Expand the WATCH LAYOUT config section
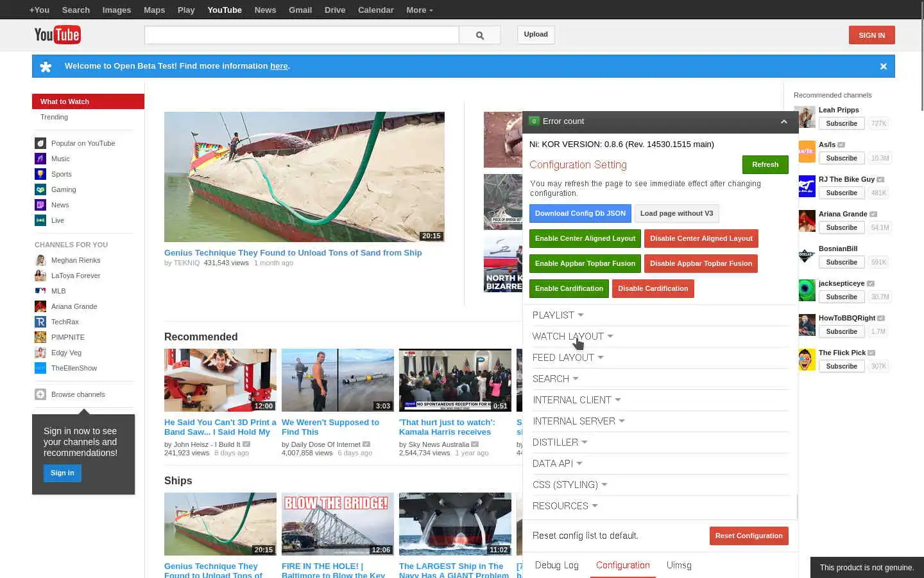Viewport: 924px width, 578px height. tap(572, 336)
